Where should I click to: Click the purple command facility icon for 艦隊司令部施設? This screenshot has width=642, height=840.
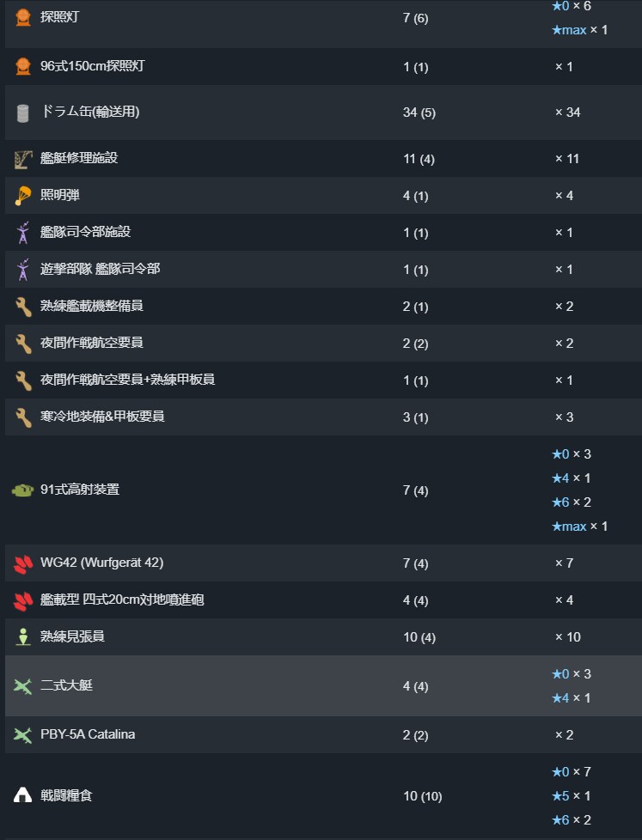23,233
